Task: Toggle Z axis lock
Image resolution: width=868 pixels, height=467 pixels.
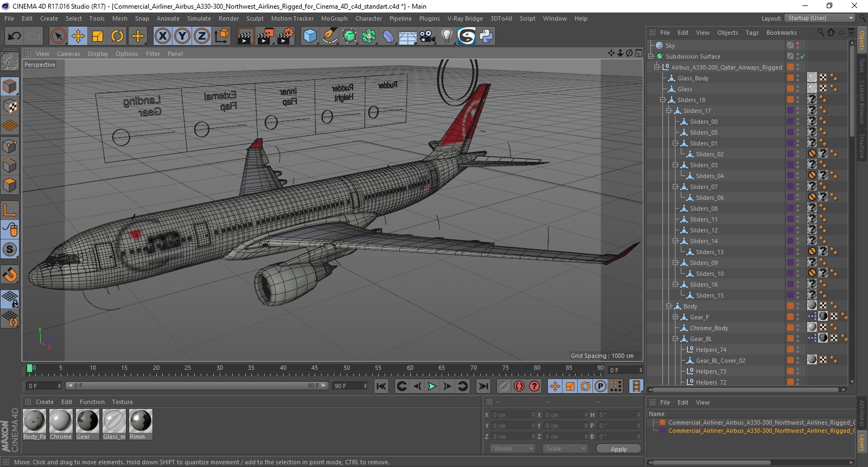Action: 202,36
